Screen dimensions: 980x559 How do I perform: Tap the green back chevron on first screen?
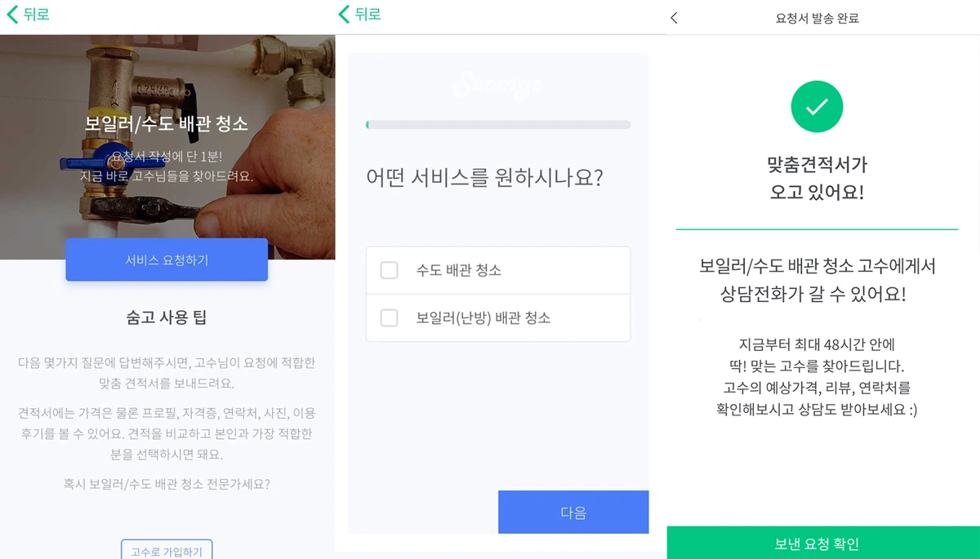click(x=12, y=15)
